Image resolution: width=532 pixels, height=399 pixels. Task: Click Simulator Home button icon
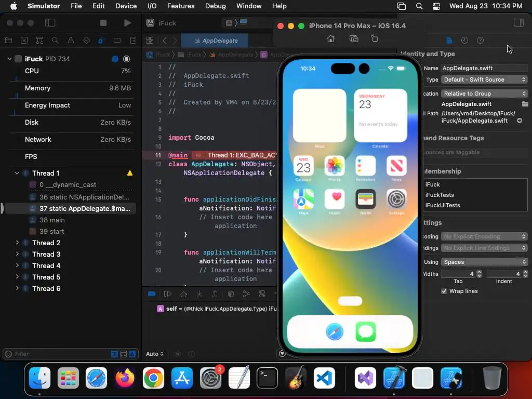coord(330,38)
